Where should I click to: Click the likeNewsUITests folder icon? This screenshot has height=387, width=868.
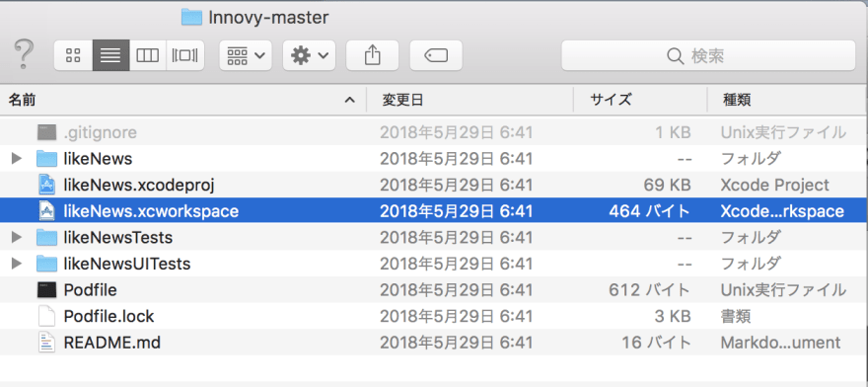(x=47, y=264)
